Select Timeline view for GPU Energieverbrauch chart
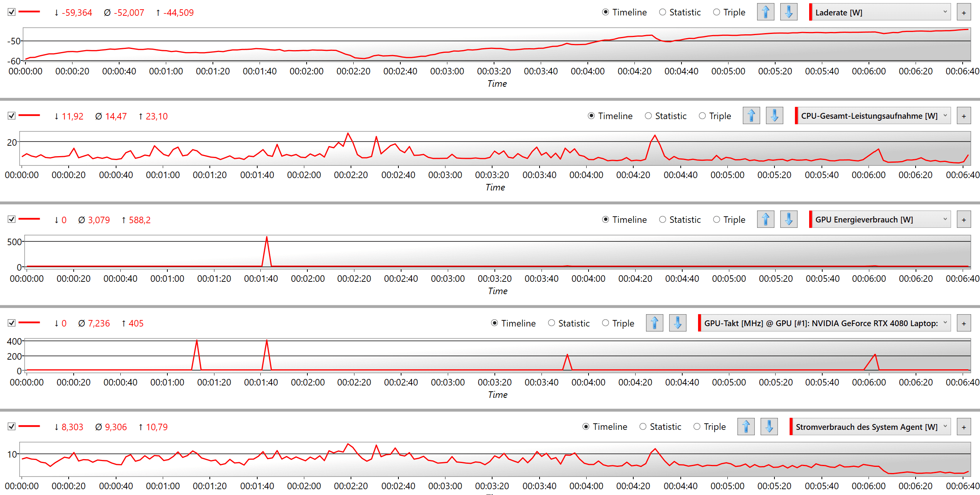 pyautogui.click(x=624, y=220)
